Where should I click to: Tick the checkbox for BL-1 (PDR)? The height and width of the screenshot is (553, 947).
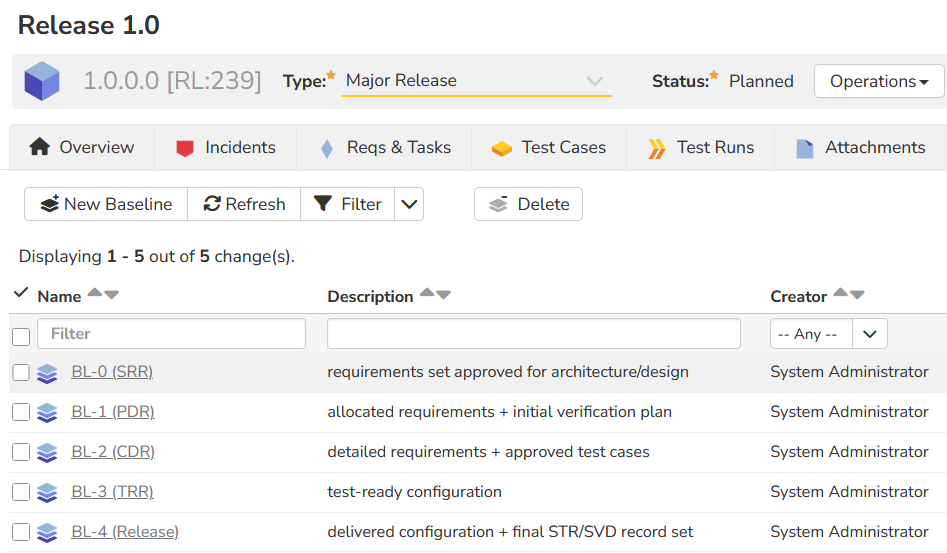[x=21, y=412]
